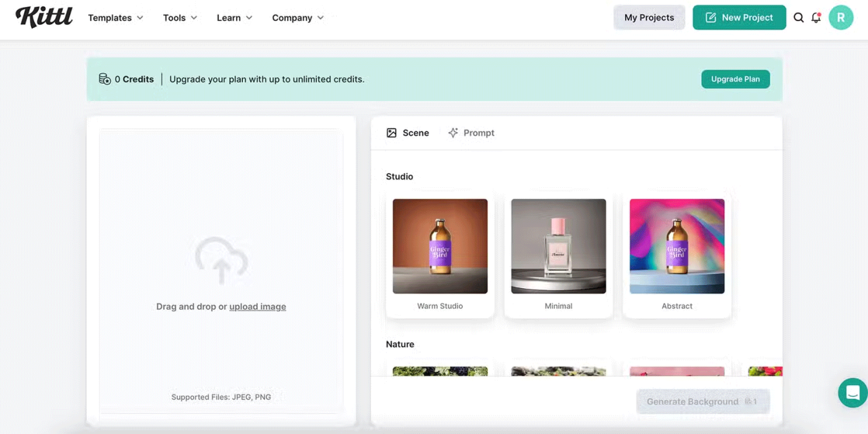Image resolution: width=868 pixels, height=434 pixels.
Task: Expand the Tools menu
Action: point(180,17)
